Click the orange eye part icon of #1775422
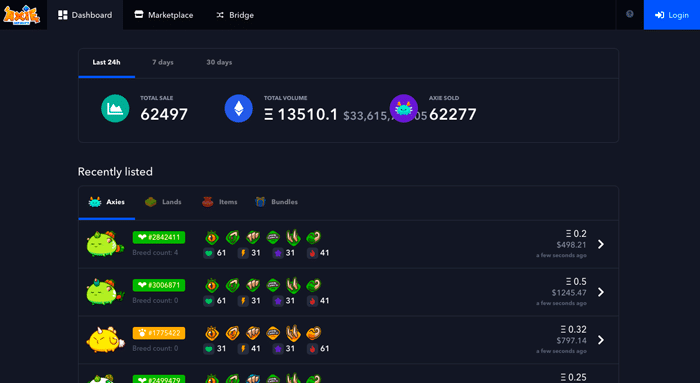The image size is (700, 383). tap(212, 333)
